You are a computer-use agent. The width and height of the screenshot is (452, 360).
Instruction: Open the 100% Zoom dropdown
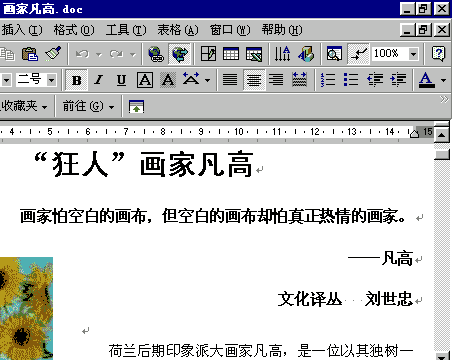coord(413,54)
